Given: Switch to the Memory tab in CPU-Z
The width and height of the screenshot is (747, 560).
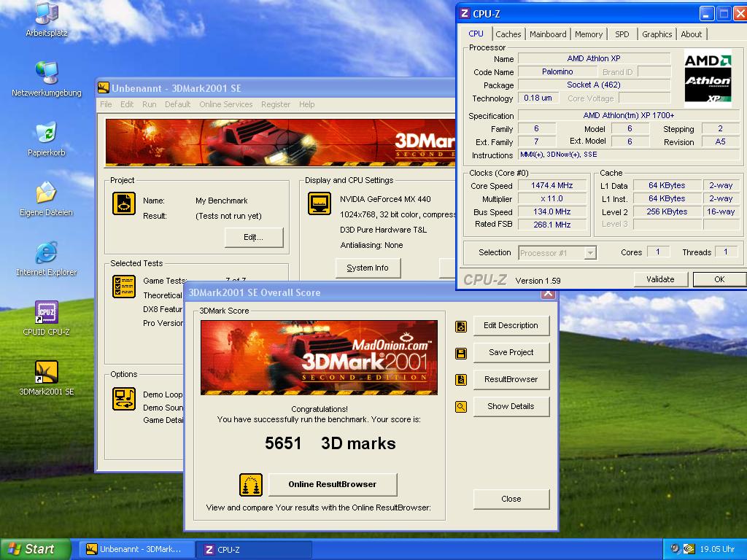Looking at the screenshot, I should [x=589, y=34].
